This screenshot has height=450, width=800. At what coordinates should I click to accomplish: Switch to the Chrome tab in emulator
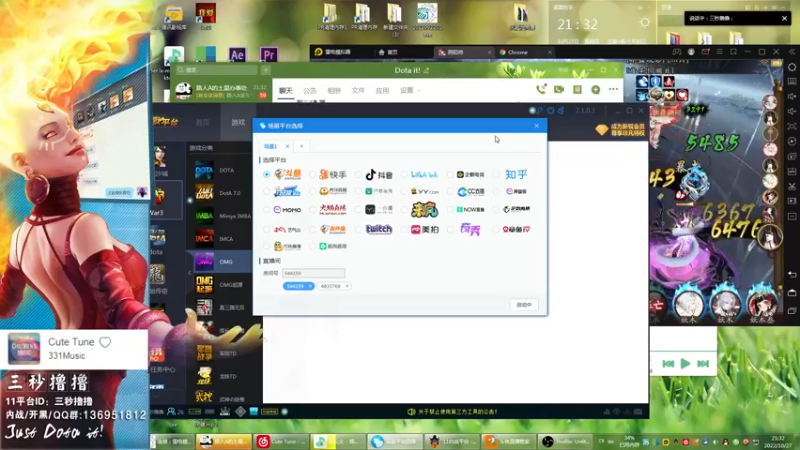(x=524, y=52)
